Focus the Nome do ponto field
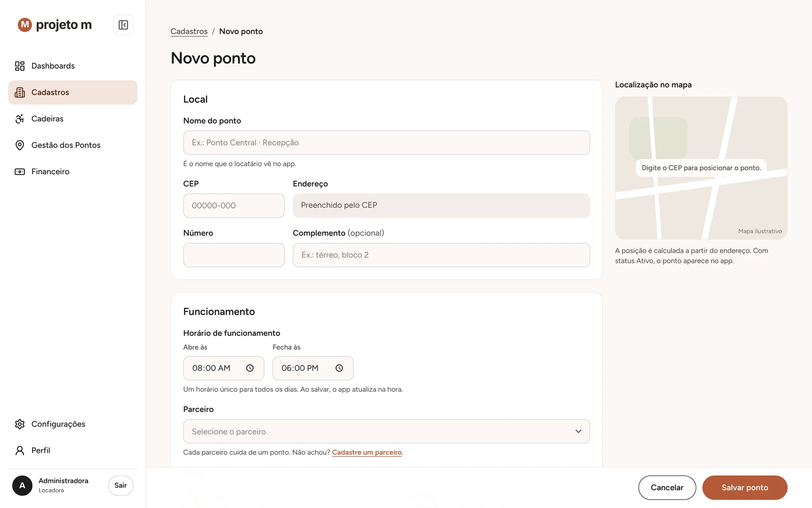The width and height of the screenshot is (812, 508). pos(387,143)
